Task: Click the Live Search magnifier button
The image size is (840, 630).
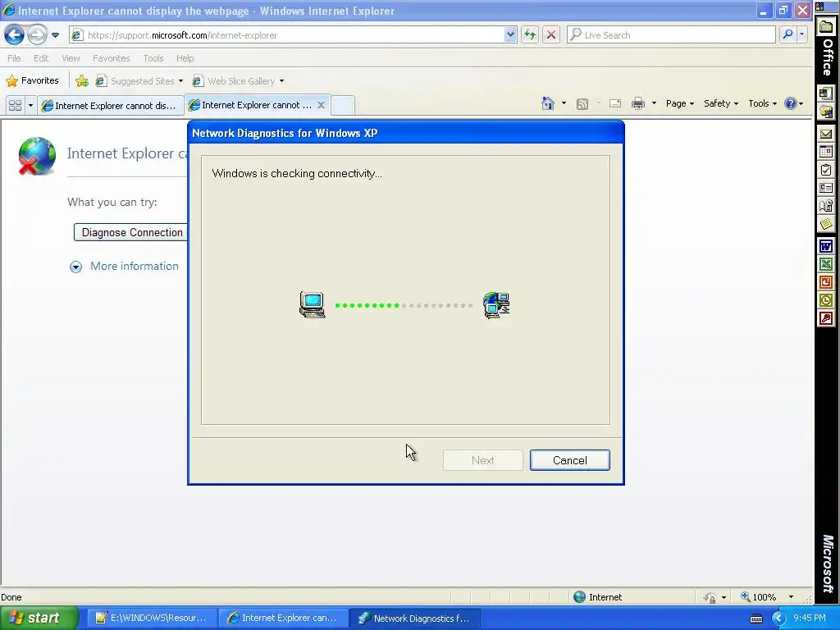Action: tap(787, 34)
